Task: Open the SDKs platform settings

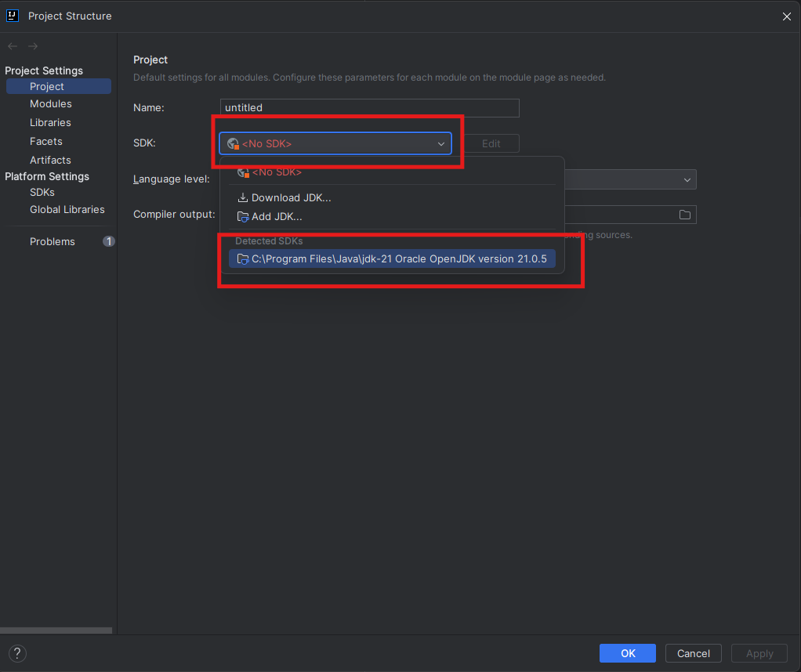Action: pyautogui.click(x=42, y=193)
